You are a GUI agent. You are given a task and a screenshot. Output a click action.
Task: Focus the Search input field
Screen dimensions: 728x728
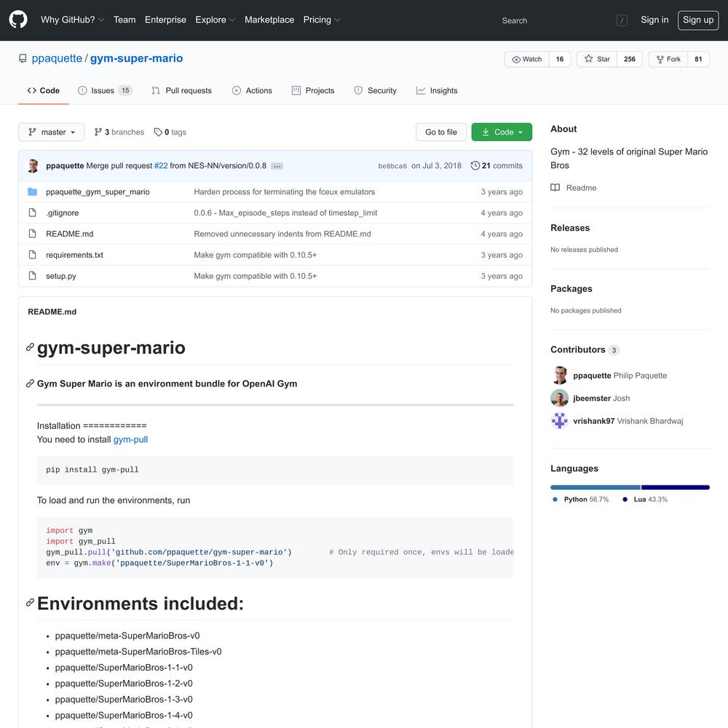click(563, 20)
